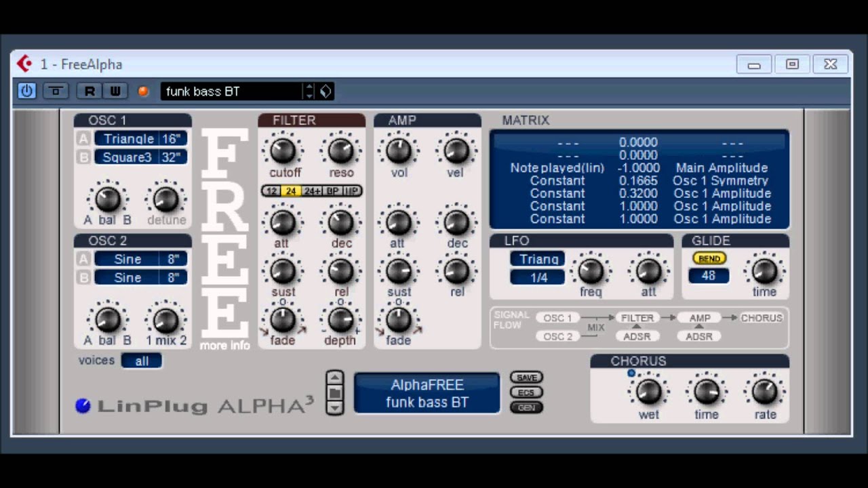The image size is (868, 488).
Task: Click the filter sust knob
Action: 283,271
